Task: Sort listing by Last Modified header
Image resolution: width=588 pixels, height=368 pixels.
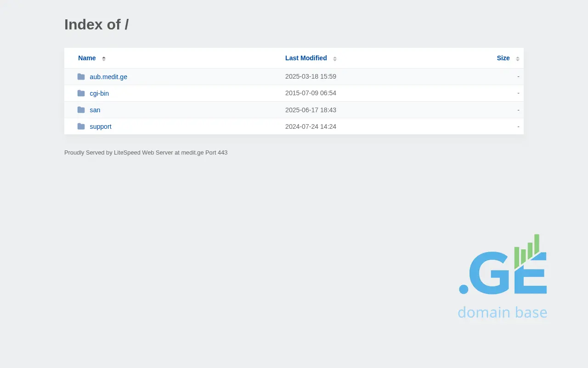Action: tap(306, 58)
